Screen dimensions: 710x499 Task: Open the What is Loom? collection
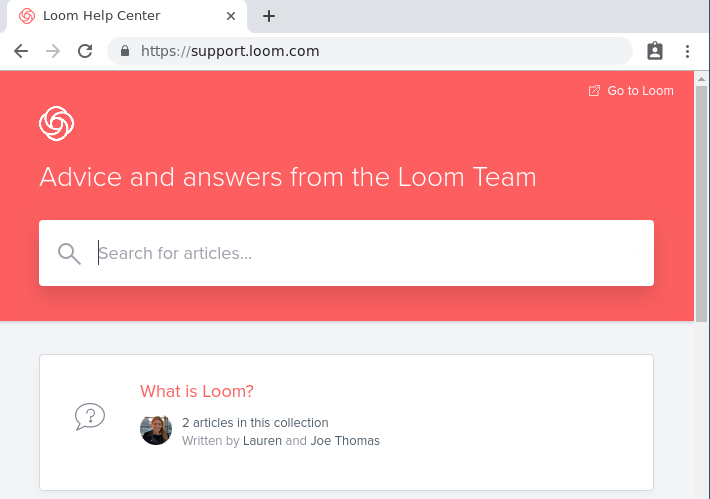[x=197, y=391]
